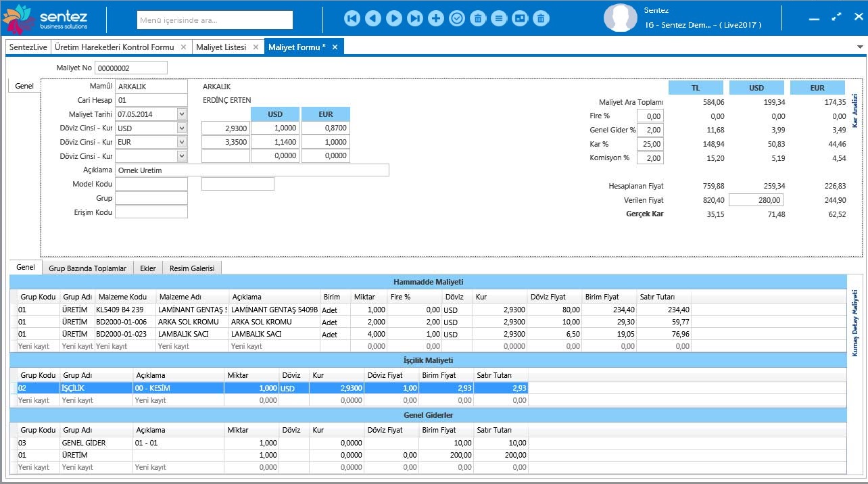
Task: Switch to the Resim Galerisi tab
Action: [x=193, y=268]
